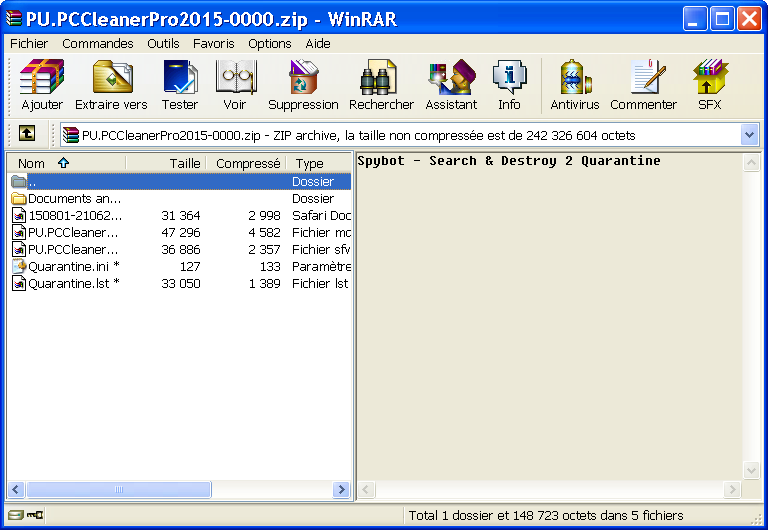Click the archive icon in address bar
The height and width of the screenshot is (530, 768).
[x=71, y=135]
